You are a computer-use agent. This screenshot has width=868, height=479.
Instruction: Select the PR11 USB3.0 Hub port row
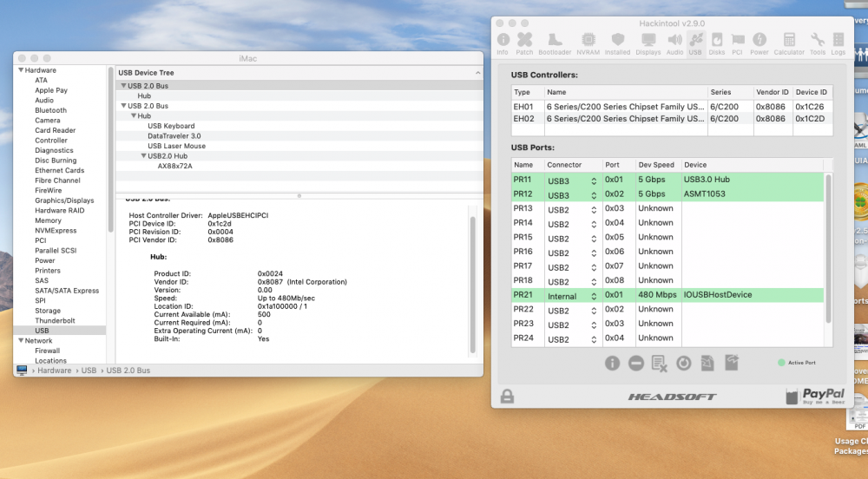click(x=667, y=180)
